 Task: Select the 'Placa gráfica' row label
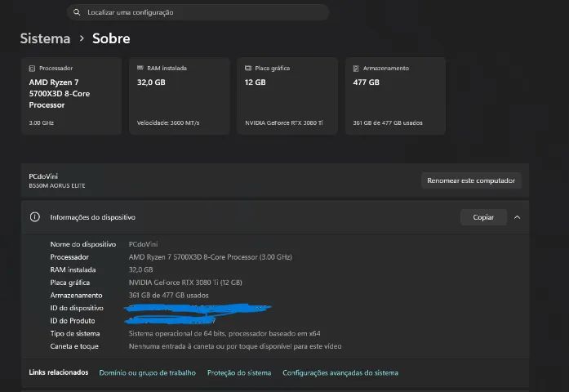(x=70, y=283)
